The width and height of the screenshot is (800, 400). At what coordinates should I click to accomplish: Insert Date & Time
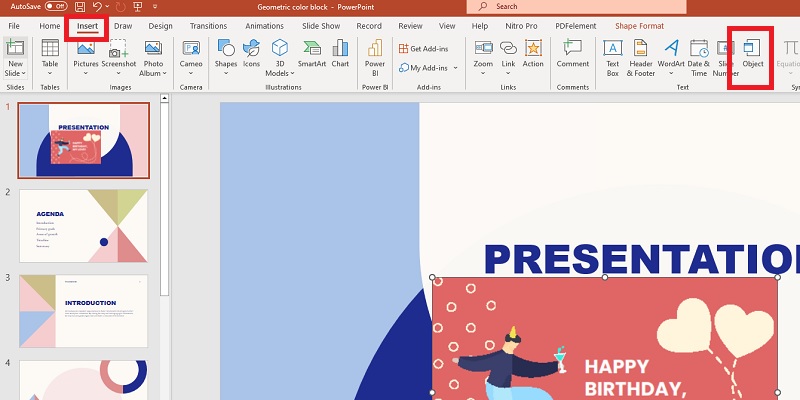[698, 58]
